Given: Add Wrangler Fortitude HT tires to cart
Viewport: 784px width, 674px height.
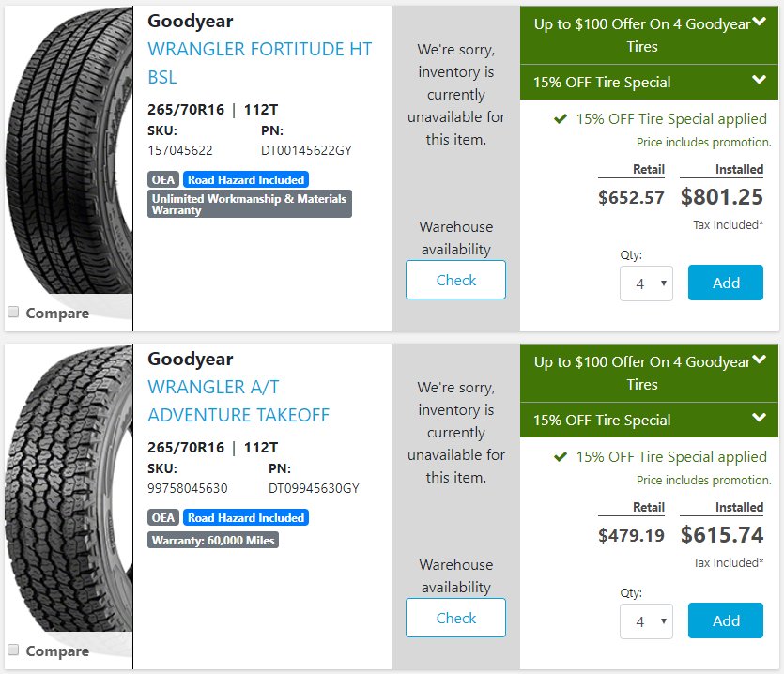Looking at the screenshot, I should click(x=726, y=283).
